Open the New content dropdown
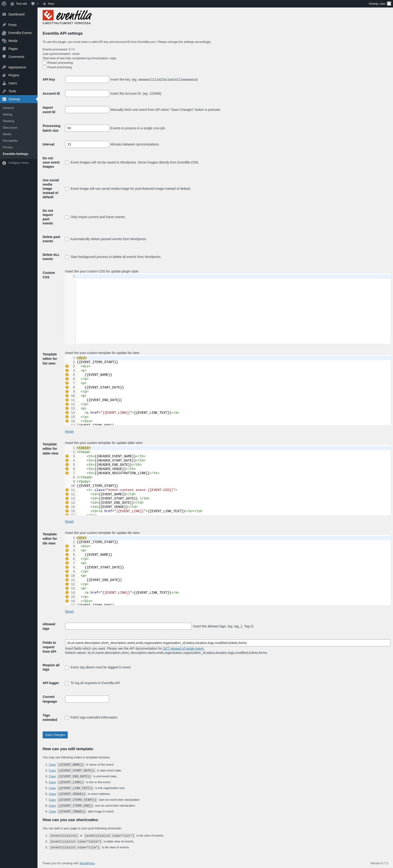Screen dimensions: 393x868 pos(49,4)
